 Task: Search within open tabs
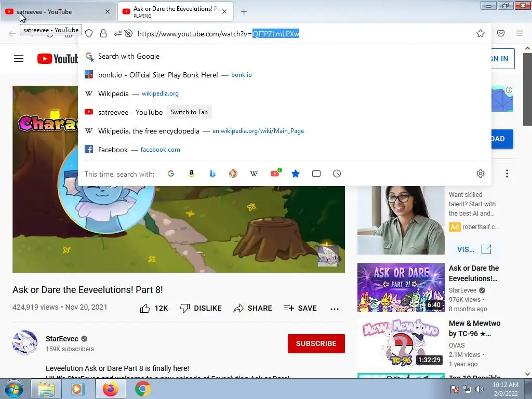tap(316, 174)
